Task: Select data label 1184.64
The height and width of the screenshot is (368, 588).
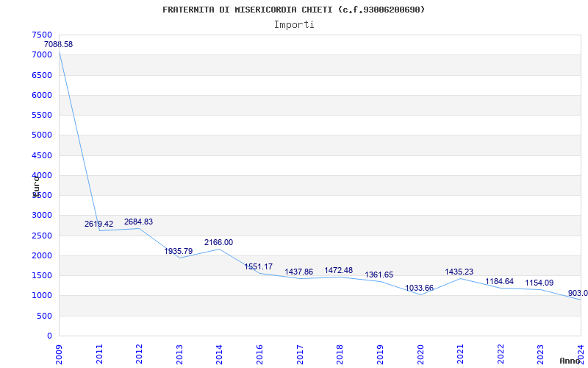Action: [500, 282]
